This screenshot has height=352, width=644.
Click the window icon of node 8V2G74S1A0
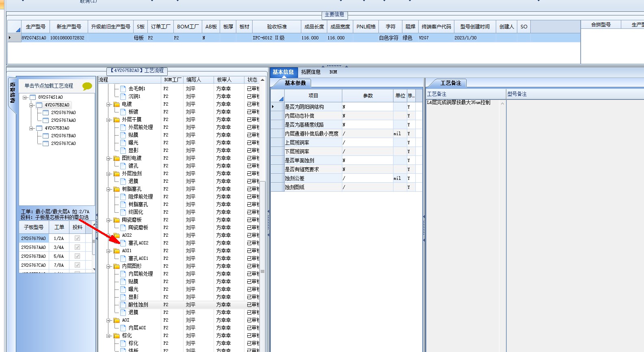click(33, 97)
